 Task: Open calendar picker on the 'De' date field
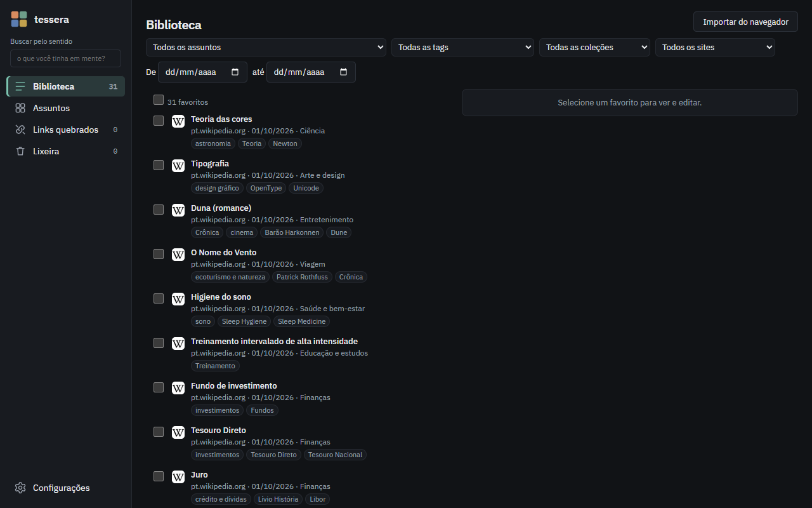[x=235, y=72]
